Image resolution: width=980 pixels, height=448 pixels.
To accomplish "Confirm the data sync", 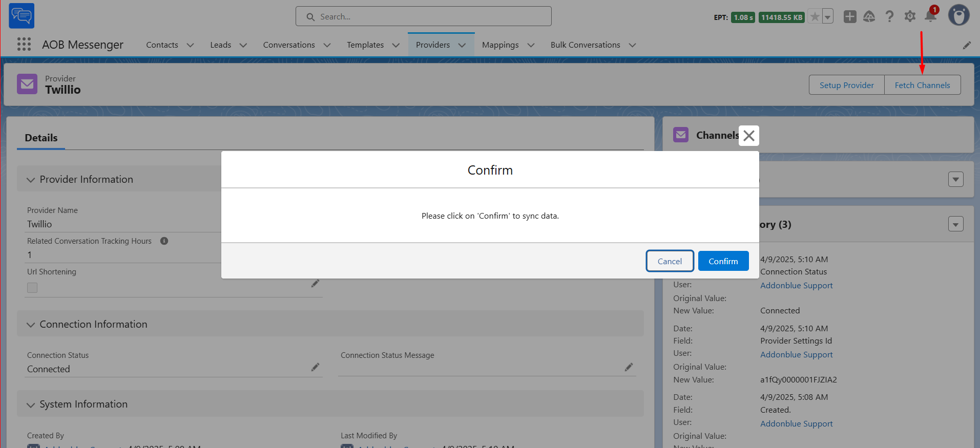I will pyautogui.click(x=723, y=261).
